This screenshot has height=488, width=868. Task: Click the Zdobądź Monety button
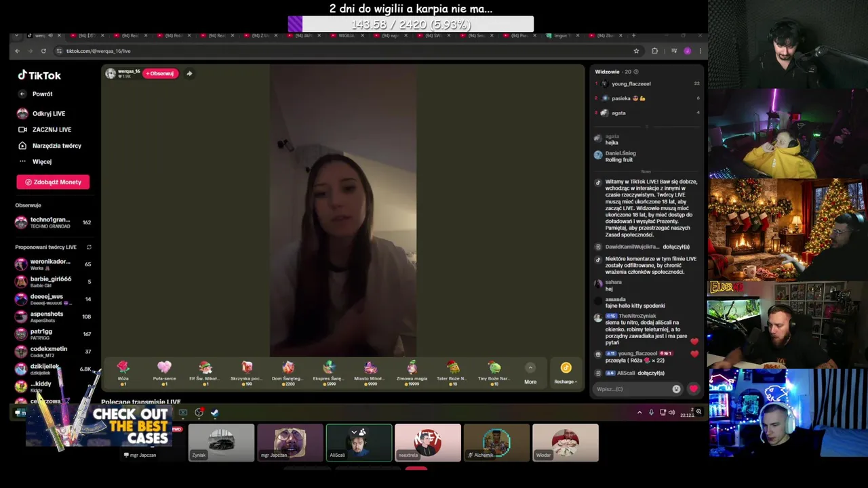[53, 182]
